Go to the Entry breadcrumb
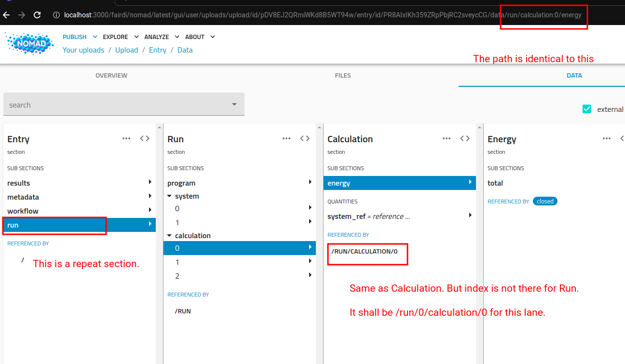The image size is (625, 364). click(158, 50)
